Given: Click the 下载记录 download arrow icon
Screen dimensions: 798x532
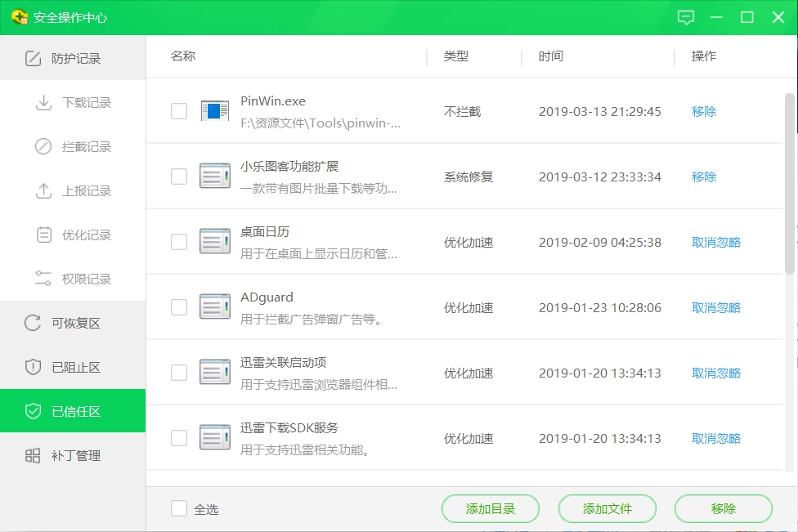Looking at the screenshot, I should (x=44, y=103).
